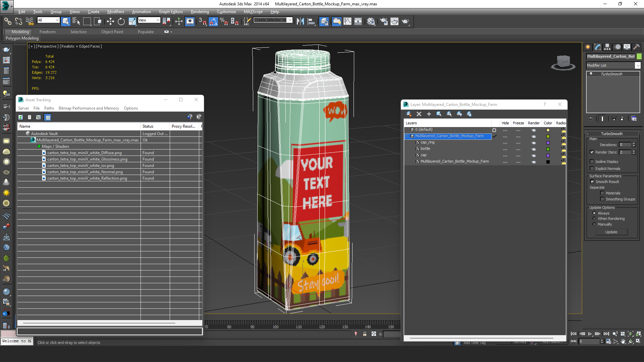Viewport: 644px width, 362px height.
Task: Create new layer with plus icon
Action: 429,114
